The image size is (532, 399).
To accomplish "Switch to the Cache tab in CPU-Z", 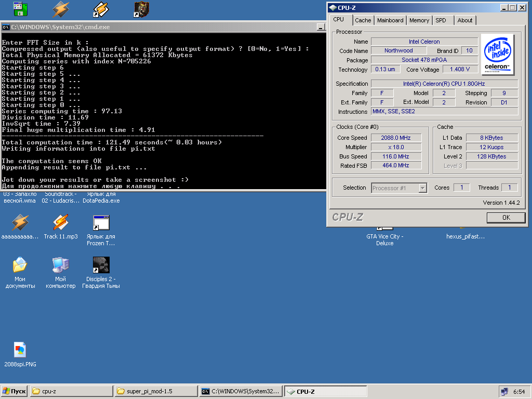I will 363,20.
